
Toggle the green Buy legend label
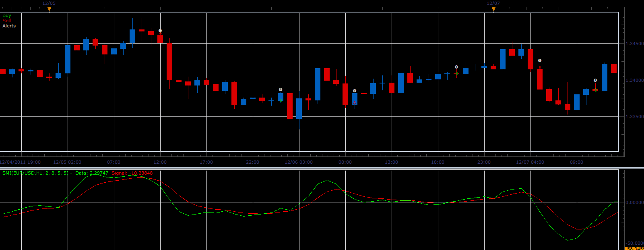pos(7,15)
